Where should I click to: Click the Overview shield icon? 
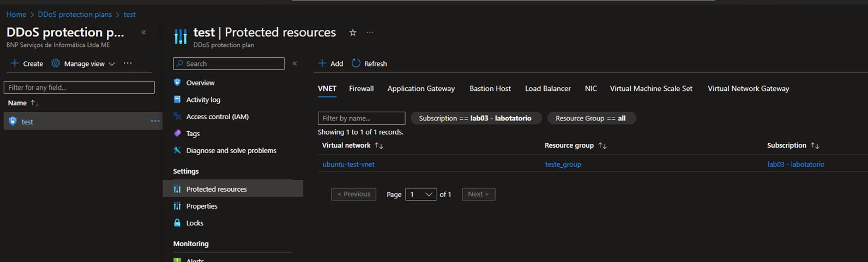(177, 82)
